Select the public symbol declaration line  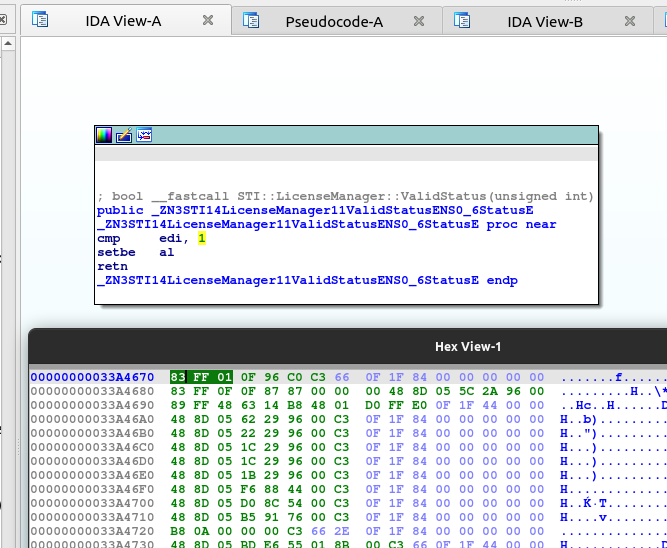point(315,210)
